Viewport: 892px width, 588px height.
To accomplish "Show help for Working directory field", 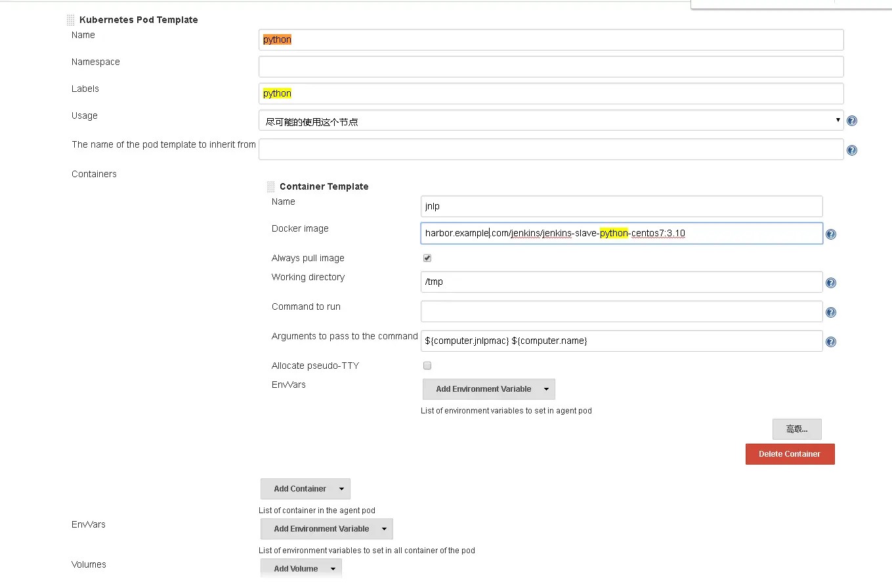I will (830, 283).
